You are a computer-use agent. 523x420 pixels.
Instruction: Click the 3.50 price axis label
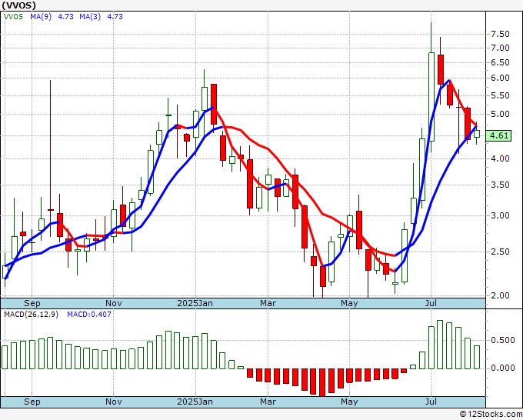[x=500, y=185]
